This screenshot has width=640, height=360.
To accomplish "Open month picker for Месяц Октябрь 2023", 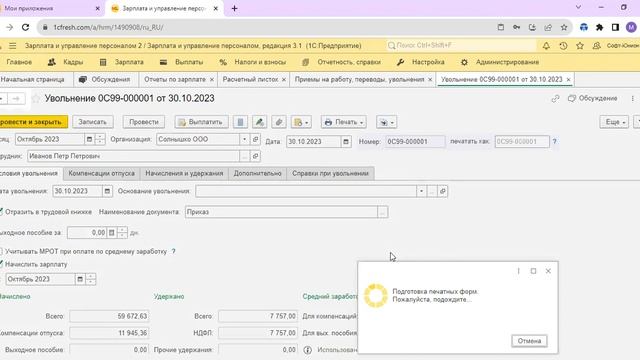I will click(89, 139).
